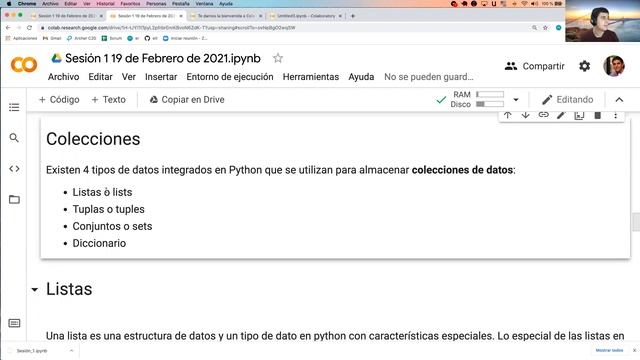Open the Gmail bookmark
The height and width of the screenshot is (360, 640).
pos(52,38)
